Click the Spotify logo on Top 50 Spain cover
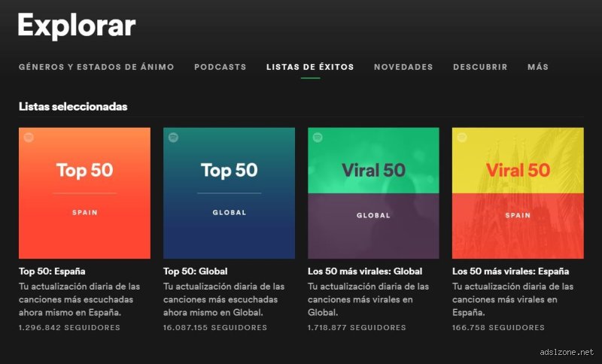The width and height of the screenshot is (602, 364). [x=29, y=138]
